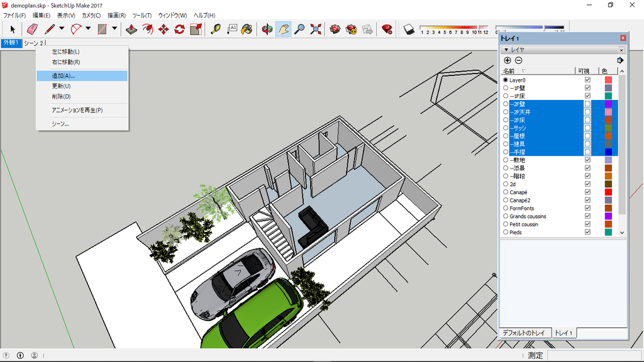Click the Pan hand tool
Viewport: 644px width, 362px height.
click(284, 29)
